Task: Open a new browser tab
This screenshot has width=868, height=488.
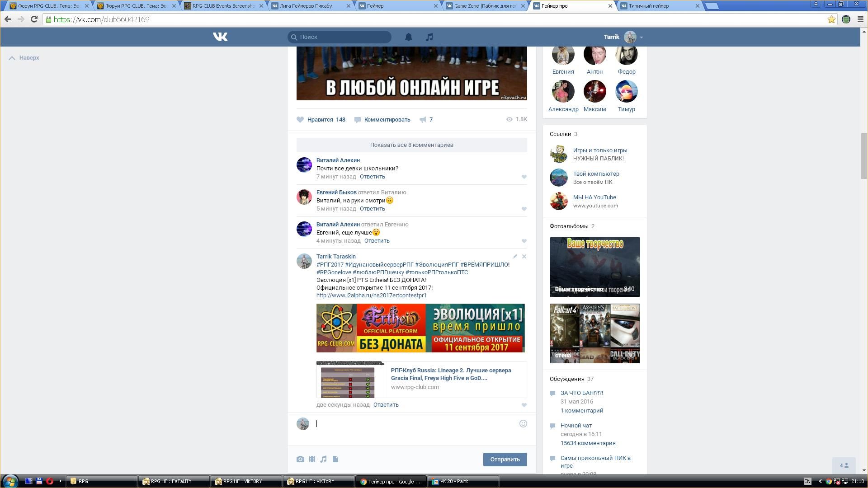Action: click(712, 6)
